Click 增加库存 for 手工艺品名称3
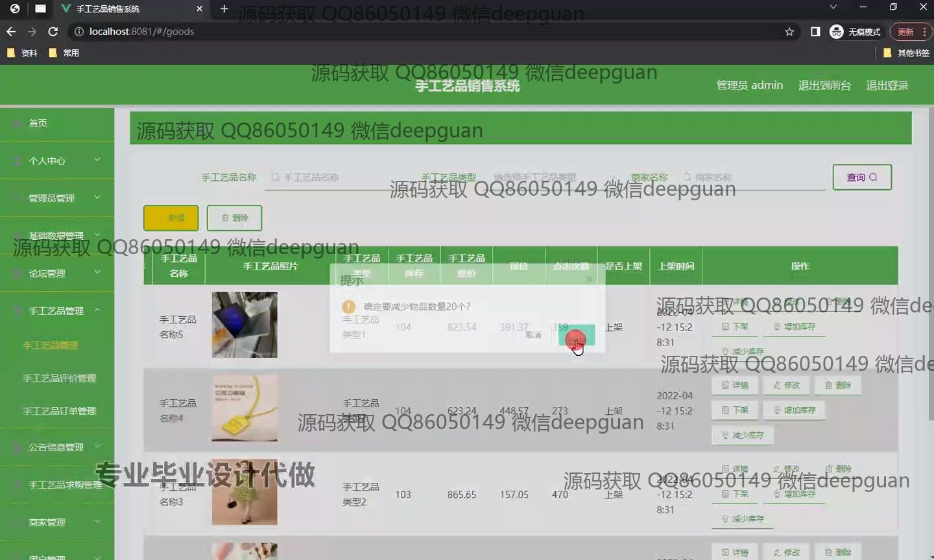934x560 pixels. [795, 494]
